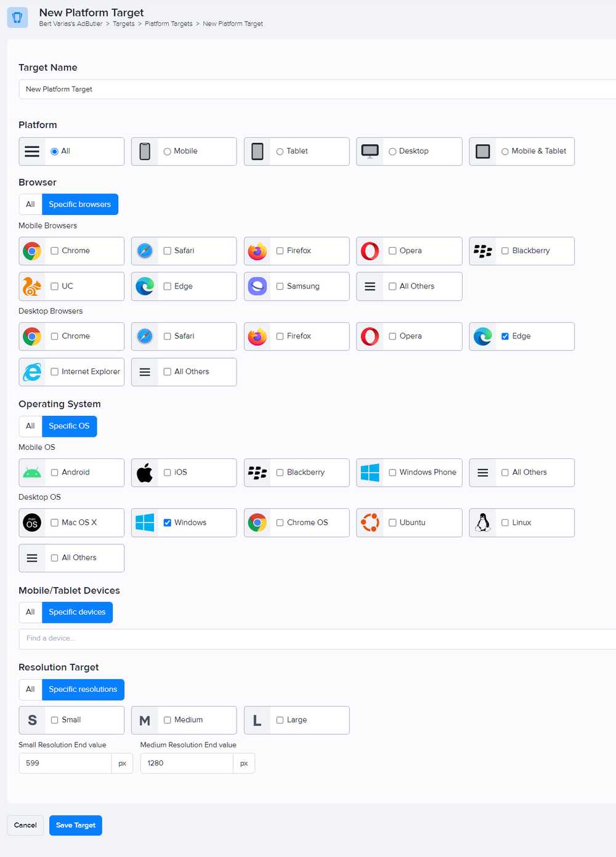The height and width of the screenshot is (857, 616).
Task: Click the Cancel button
Action: point(25,826)
